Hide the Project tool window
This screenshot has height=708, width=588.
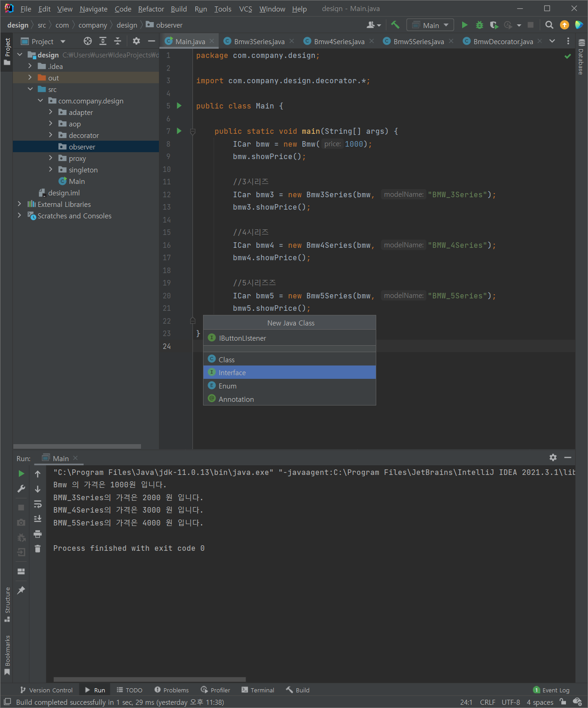tap(152, 41)
